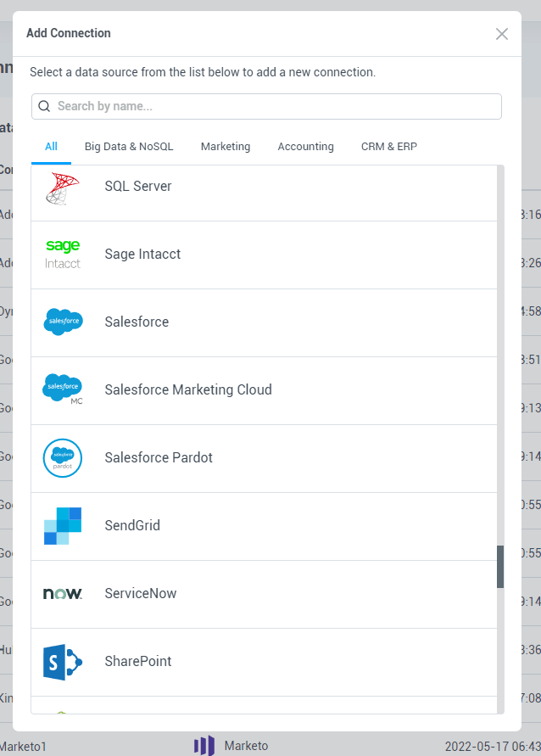Click the SendGrid blue squares icon
The height and width of the screenshot is (756, 541).
[x=63, y=525]
